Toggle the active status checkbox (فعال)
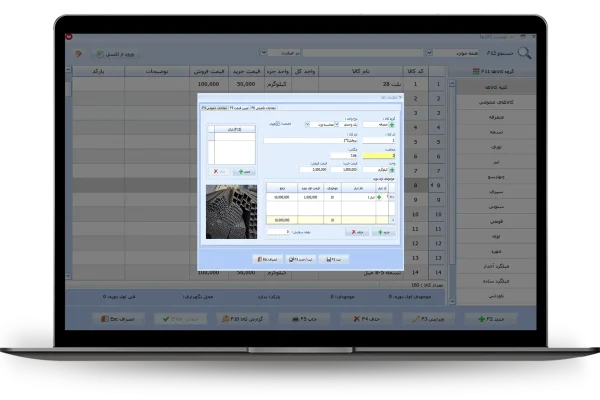The height and width of the screenshot is (400, 600). click(x=278, y=124)
